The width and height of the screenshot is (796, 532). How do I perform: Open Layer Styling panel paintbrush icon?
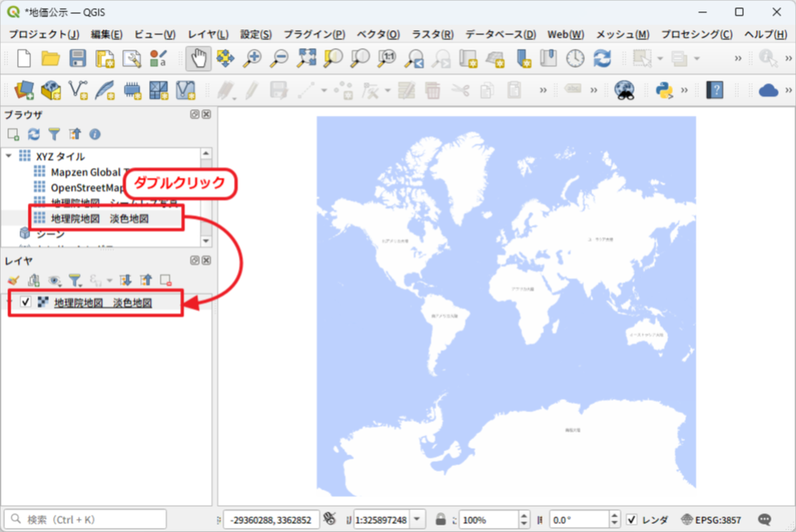[x=13, y=280]
